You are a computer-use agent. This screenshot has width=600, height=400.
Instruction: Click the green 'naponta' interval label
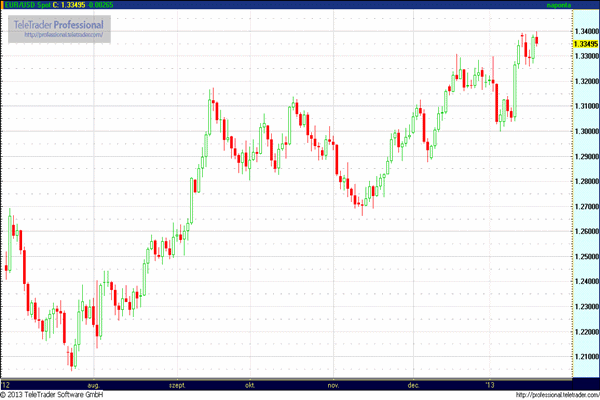pyautogui.click(x=559, y=5)
